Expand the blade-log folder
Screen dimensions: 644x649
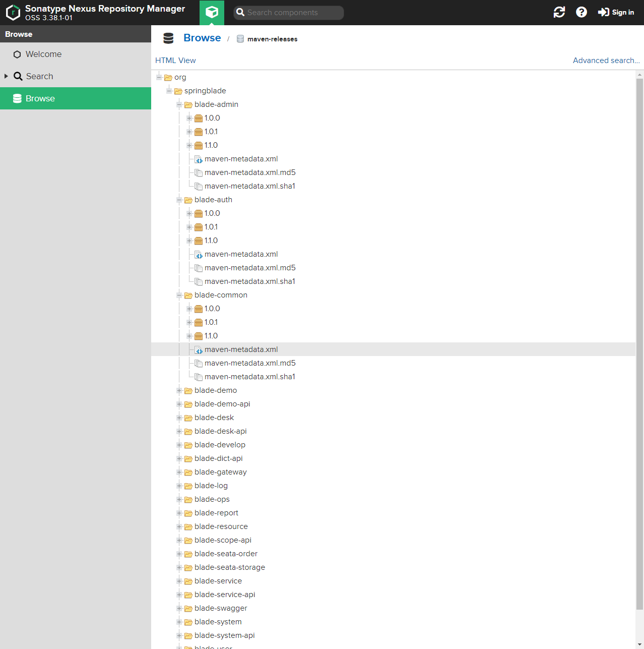tap(179, 486)
